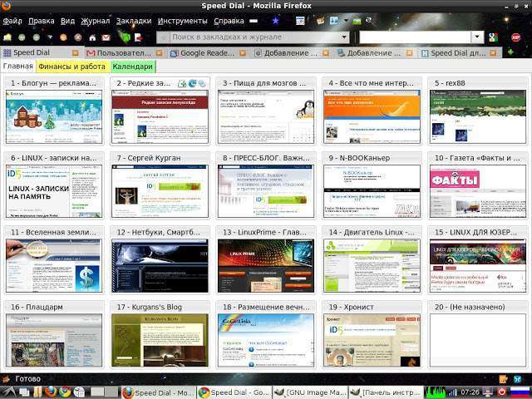Select the Главная dial group
532x399 pixels.
18,66
